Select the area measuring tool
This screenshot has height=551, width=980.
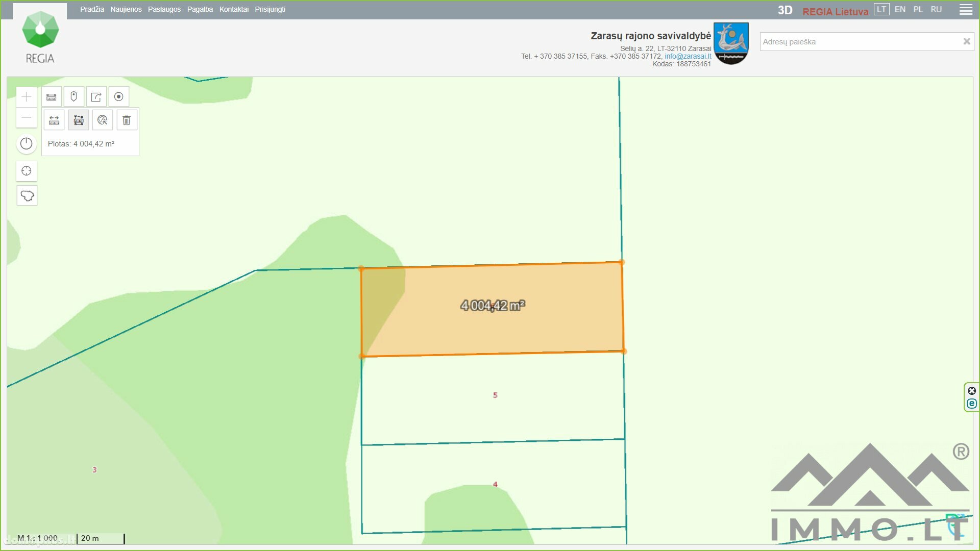tap(79, 120)
